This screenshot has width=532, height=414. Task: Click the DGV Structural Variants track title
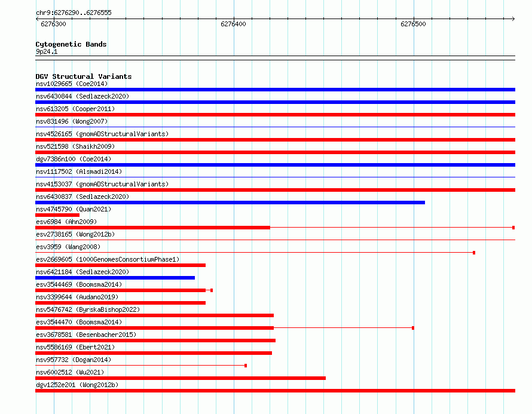[84, 76]
